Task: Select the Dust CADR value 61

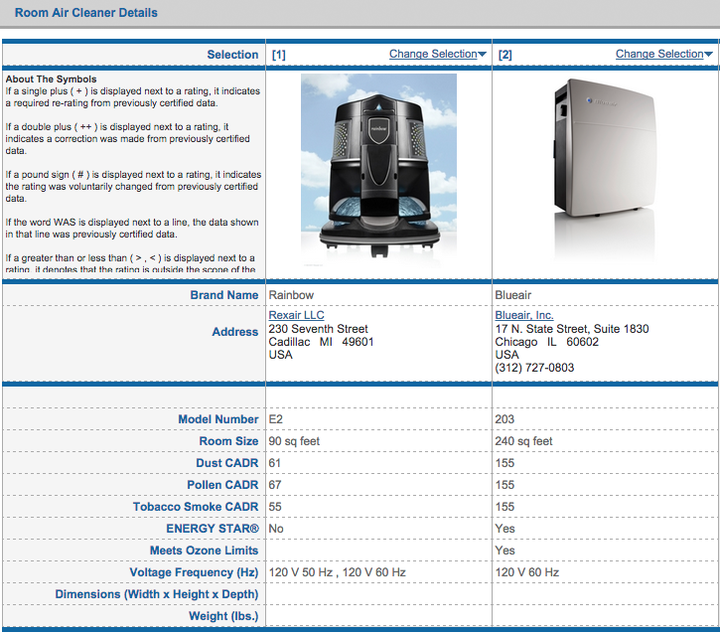Action: pyautogui.click(x=275, y=463)
